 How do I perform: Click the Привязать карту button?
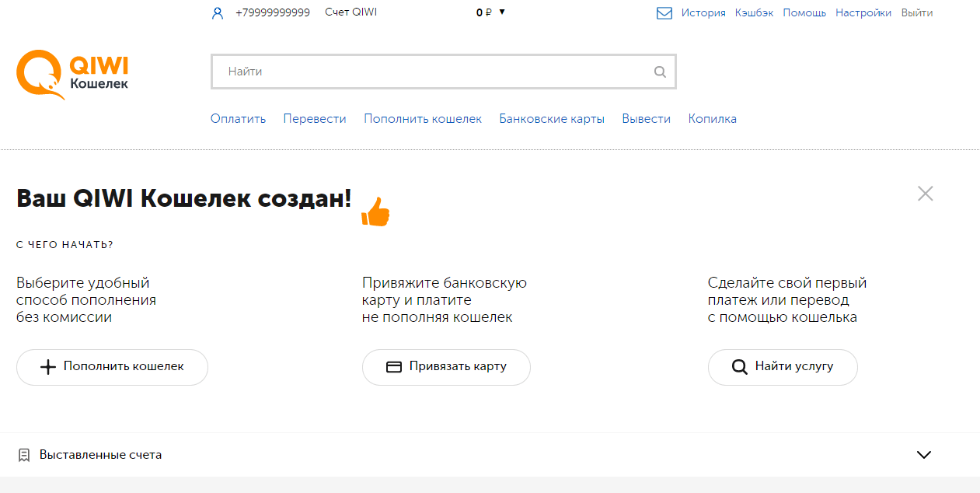446,367
